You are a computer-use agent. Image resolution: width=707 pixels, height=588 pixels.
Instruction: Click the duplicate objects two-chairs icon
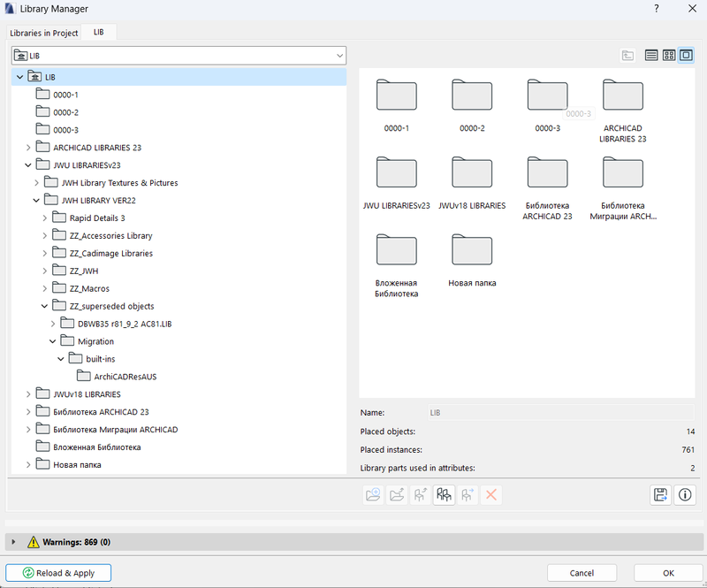[444, 495]
